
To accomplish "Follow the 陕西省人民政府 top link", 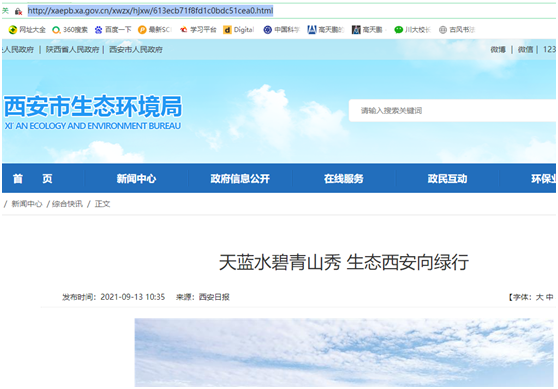I will coord(73,49).
